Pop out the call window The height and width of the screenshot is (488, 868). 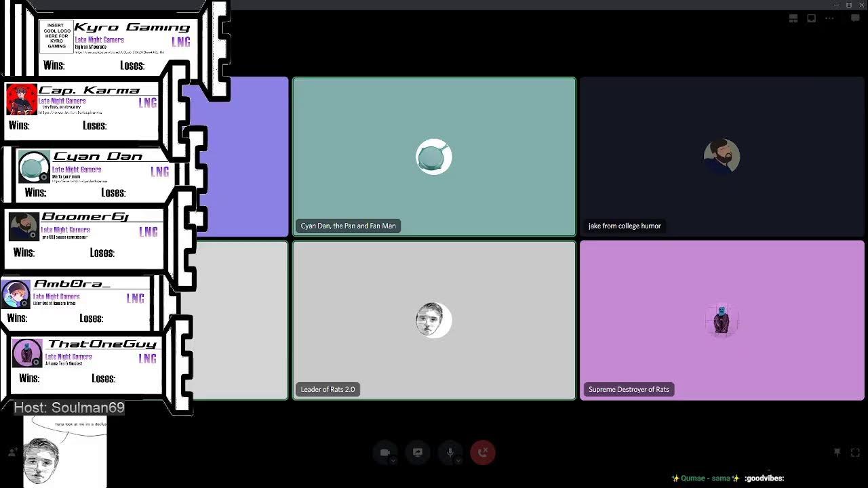[811, 18]
